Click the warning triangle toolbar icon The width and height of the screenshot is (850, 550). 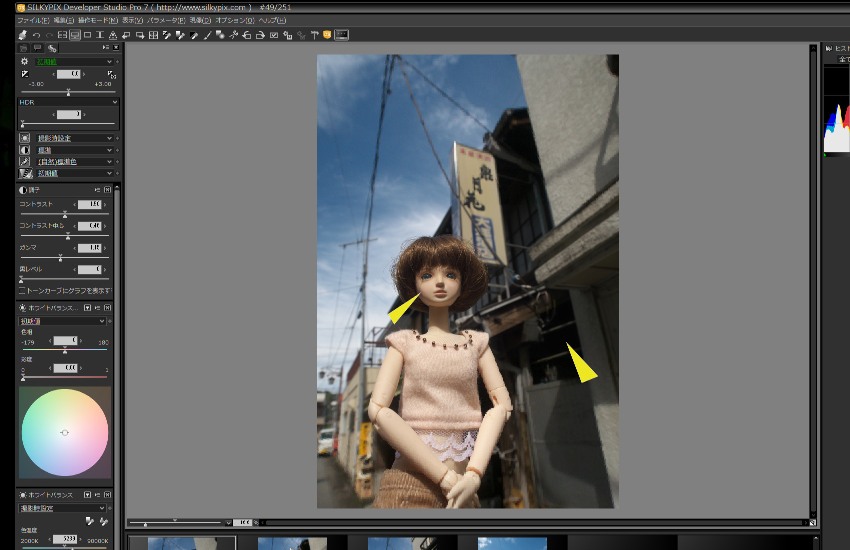[x=113, y=35]
